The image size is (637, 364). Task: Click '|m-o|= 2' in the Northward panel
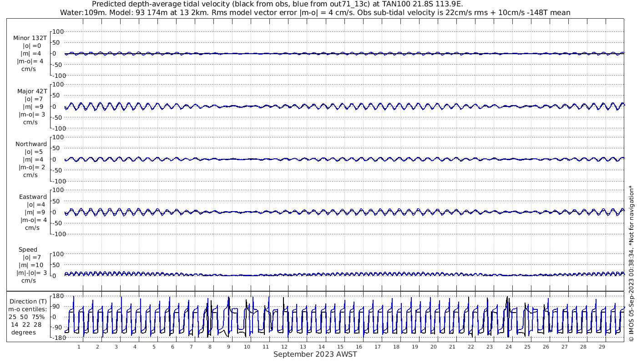click(x=31, y=167)
